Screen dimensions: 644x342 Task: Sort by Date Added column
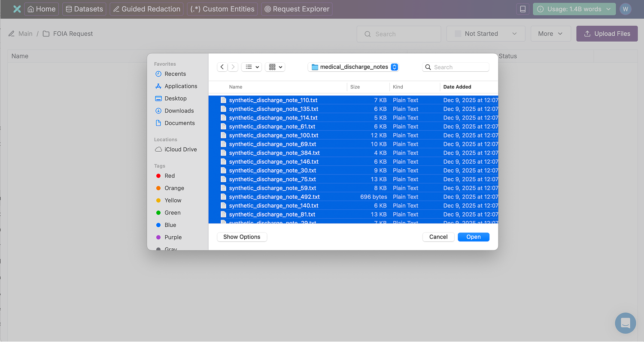pyautogui.click(x=457, y=87)
